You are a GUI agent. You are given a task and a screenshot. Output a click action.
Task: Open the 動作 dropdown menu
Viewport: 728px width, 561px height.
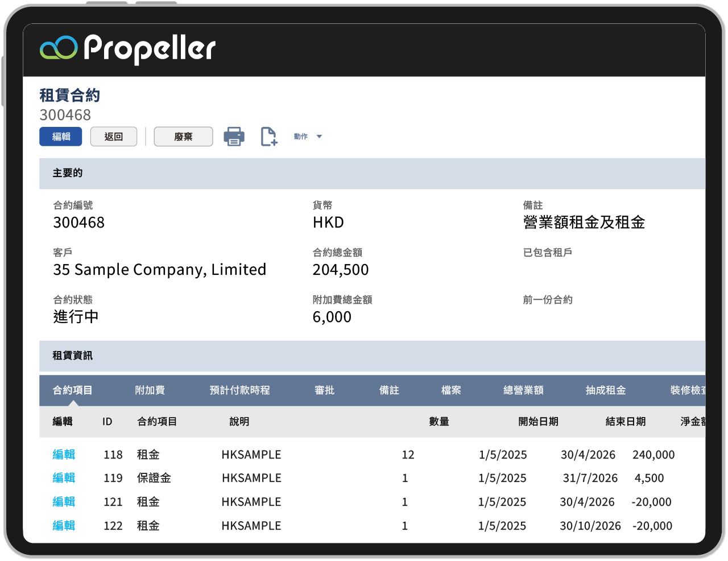(x=308, y=137)
